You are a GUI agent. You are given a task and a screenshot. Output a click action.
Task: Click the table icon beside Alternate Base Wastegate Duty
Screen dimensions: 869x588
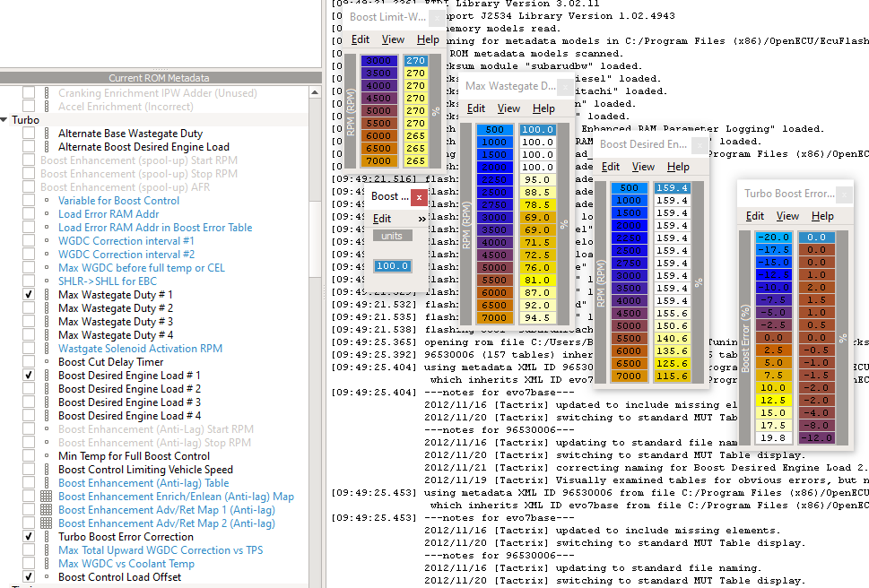[47, 134]
